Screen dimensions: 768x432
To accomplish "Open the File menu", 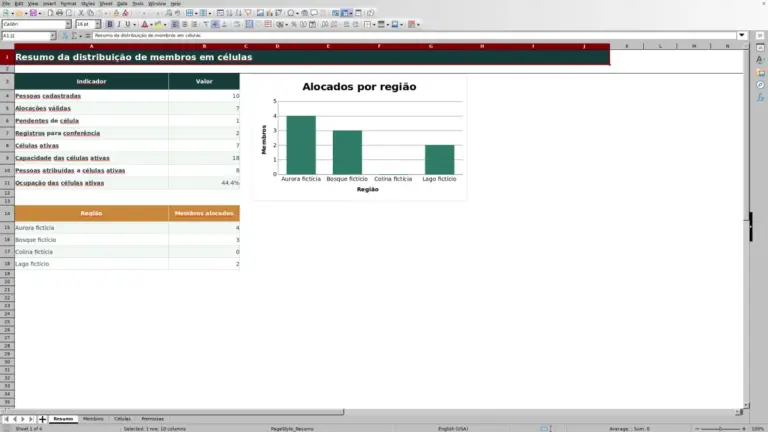I will pyautogui.click(x=6, y=3).
